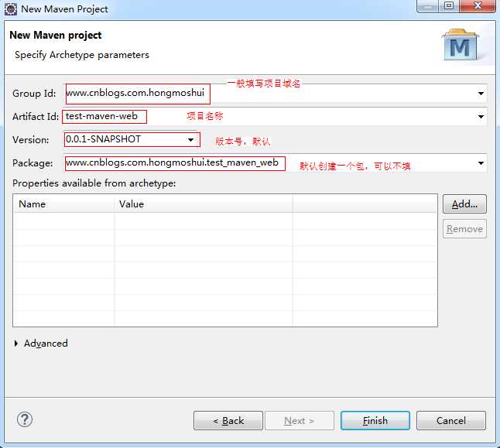The height and width of the screenshot is (448, 500).
Task: Click the Next button
Action: click(x=300, y=421)
